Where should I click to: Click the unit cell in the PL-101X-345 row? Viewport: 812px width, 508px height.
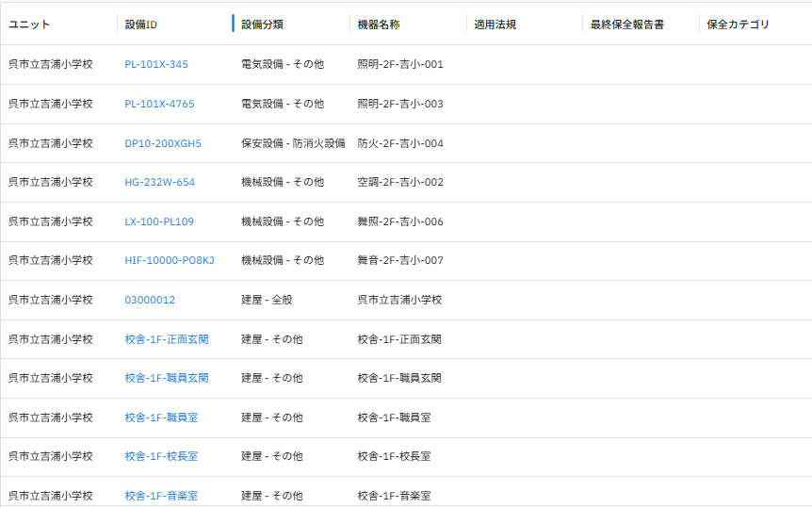[x=50, y=64]
